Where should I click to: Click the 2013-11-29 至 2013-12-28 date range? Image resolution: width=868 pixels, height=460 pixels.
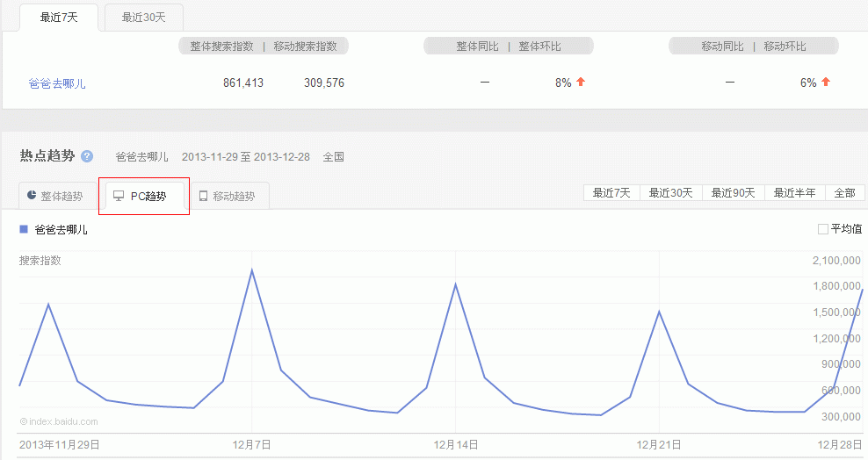(x=246, y=157)
